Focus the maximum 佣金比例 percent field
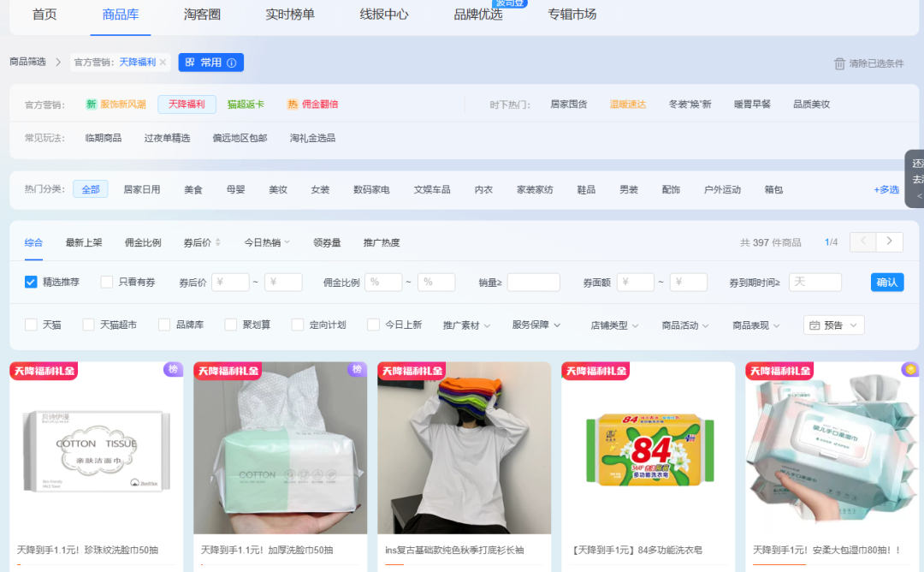The width and height of the screenshot is (924, 572). 436,282
